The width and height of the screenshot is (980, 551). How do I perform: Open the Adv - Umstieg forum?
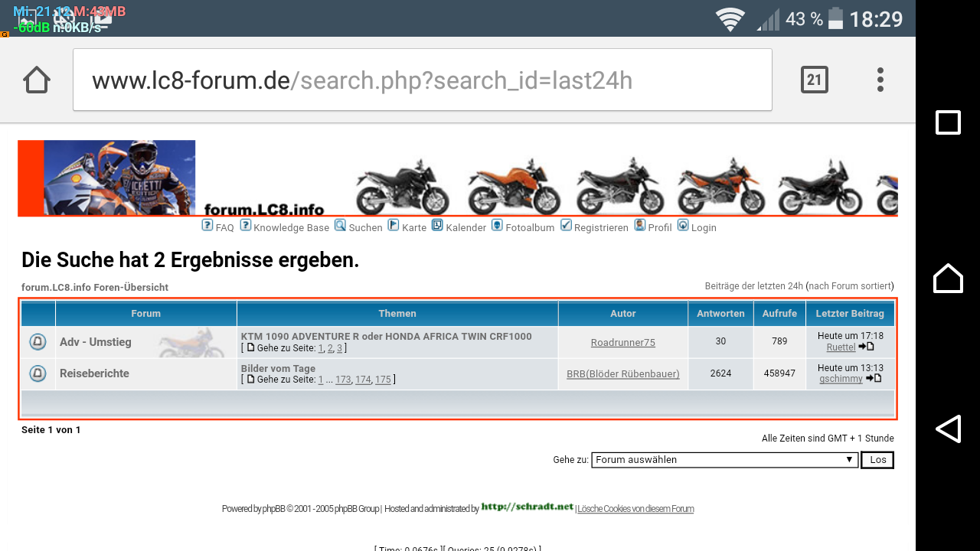coord(96,342)
